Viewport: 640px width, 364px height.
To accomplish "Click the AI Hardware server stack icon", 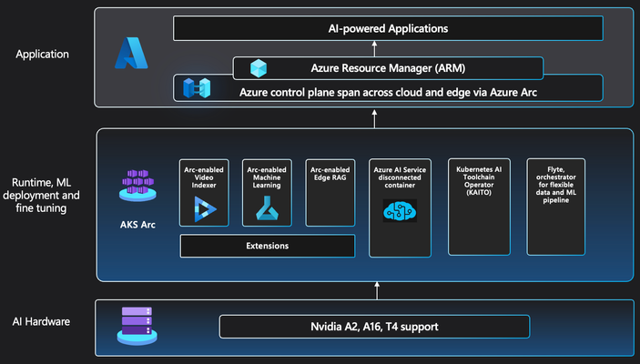I will (137, 327).
